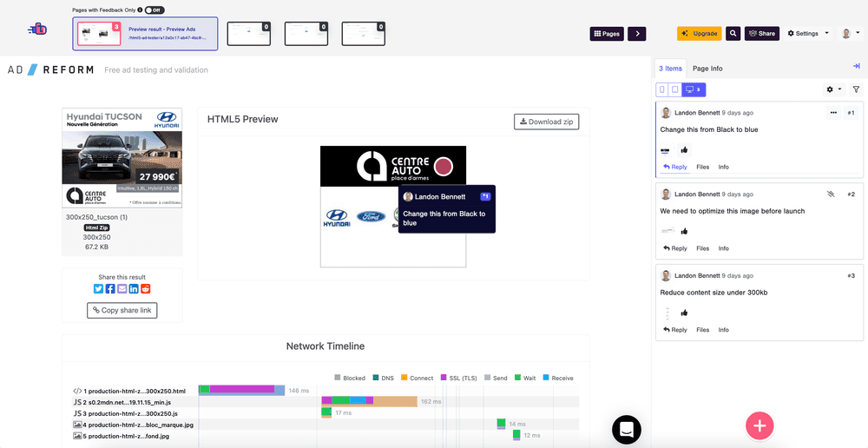Click the Ford logo in ad preview

coord(371,216)
